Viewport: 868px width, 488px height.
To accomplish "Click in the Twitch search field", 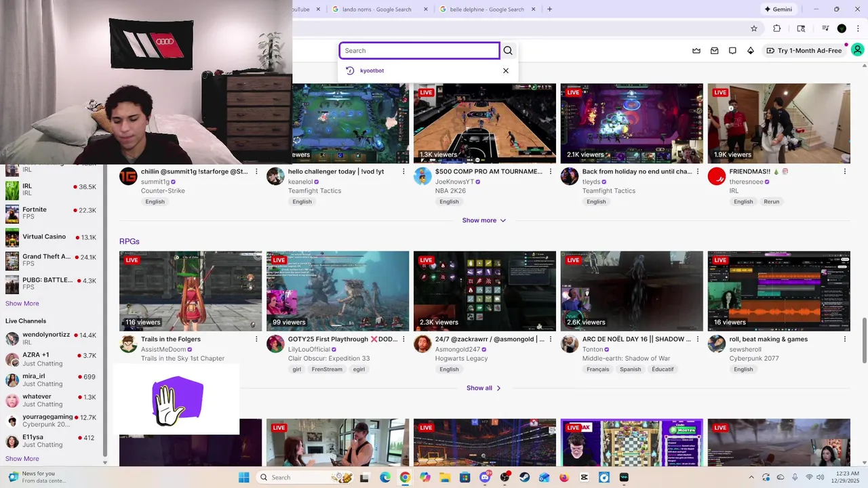I will tap(419, 50).
